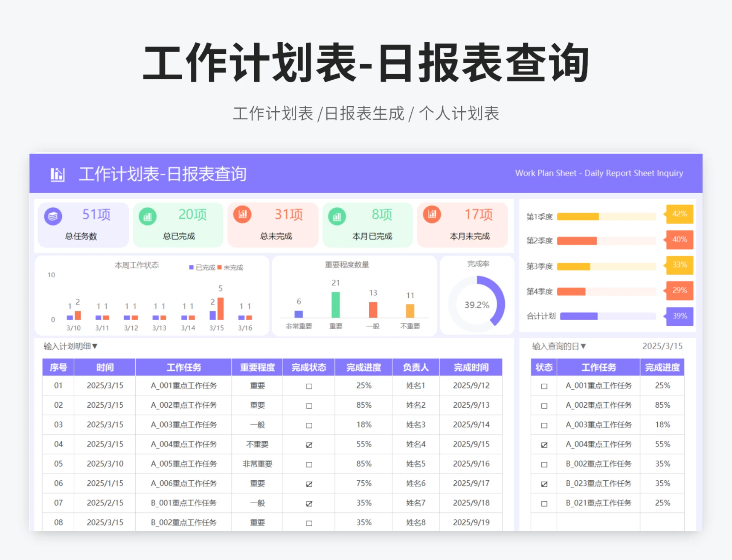This screenshot has height=560, width=732.
Task: Click the 2025/3/15 query date field
Action: pyautogui.click(x=662, y=346)
